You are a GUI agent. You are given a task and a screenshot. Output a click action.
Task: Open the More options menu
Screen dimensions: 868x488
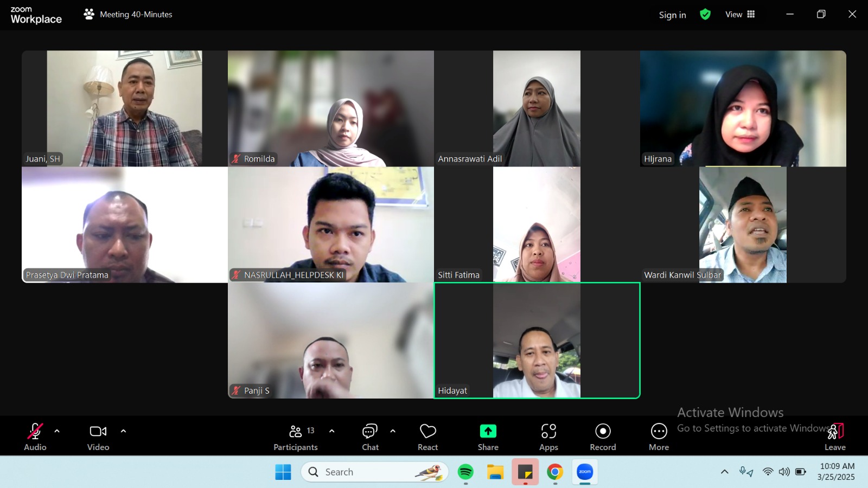[659, 436]
